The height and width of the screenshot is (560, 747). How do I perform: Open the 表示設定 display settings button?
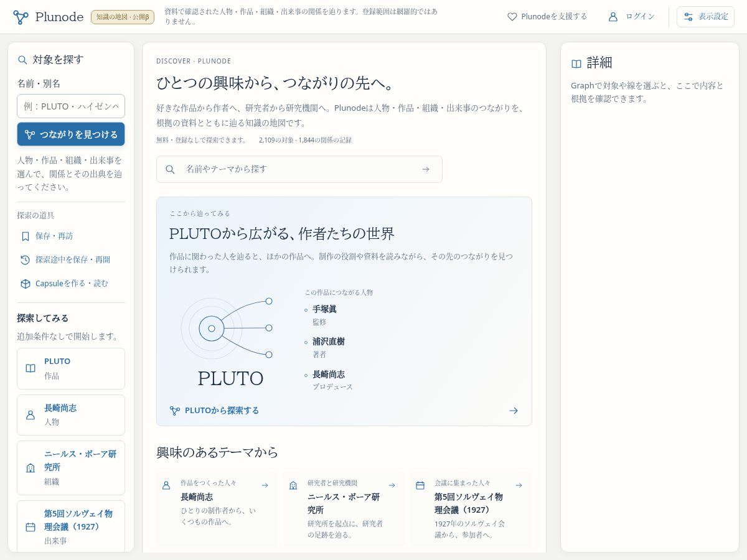click(x=705, y=17)
